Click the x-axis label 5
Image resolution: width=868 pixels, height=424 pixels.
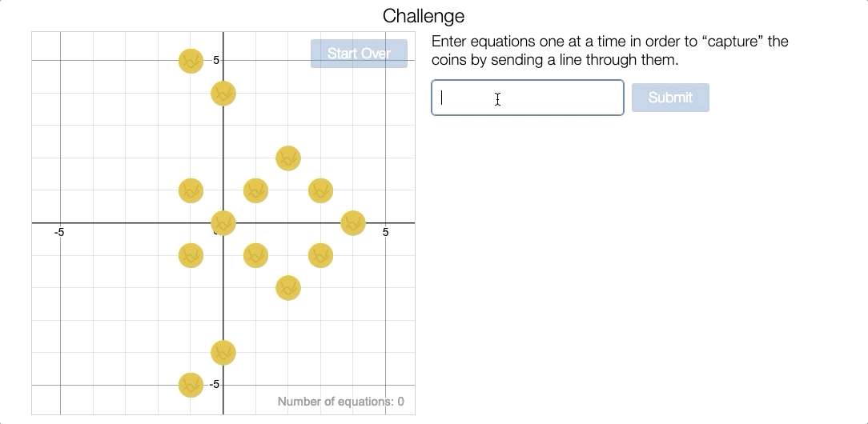[386, 233]
